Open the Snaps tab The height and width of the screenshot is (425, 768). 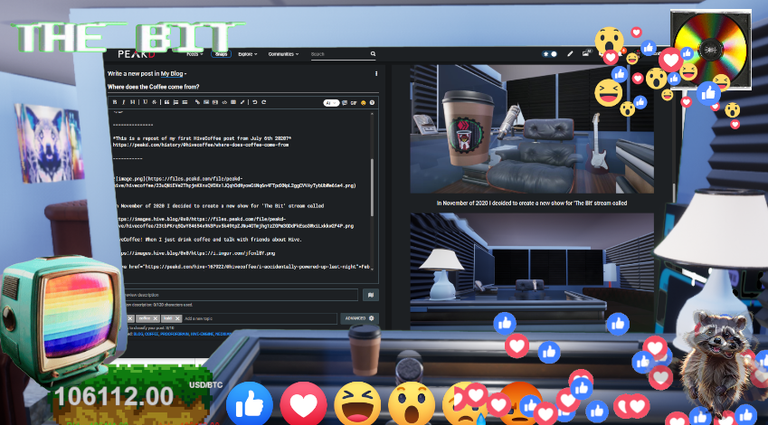pyautogui.click(x=221, y=54)
